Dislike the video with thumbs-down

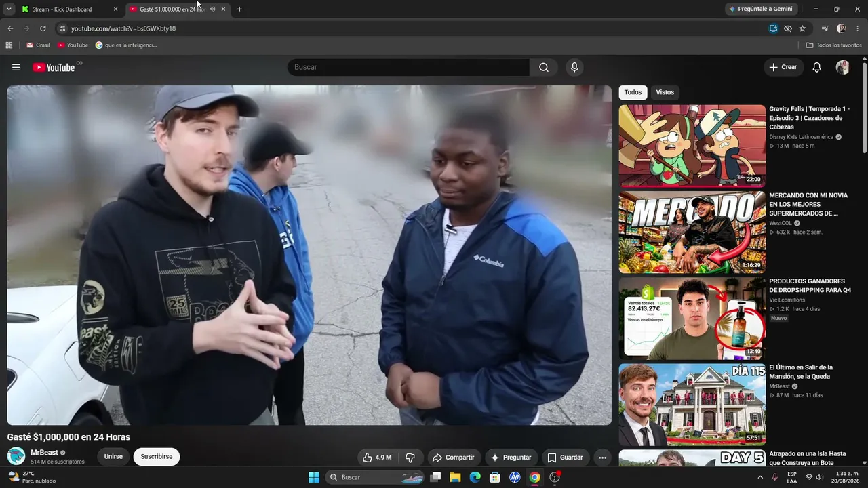click(x=410, y=457)
